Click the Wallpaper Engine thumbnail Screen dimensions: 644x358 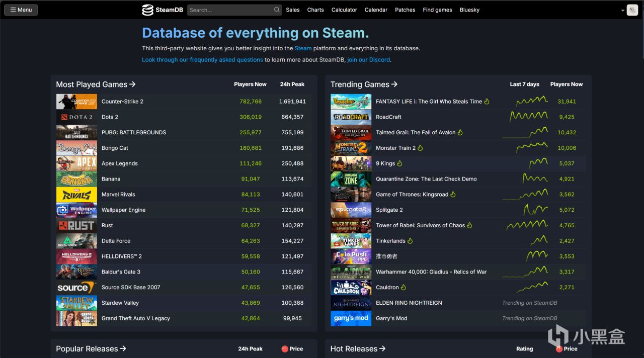point(76,210)
